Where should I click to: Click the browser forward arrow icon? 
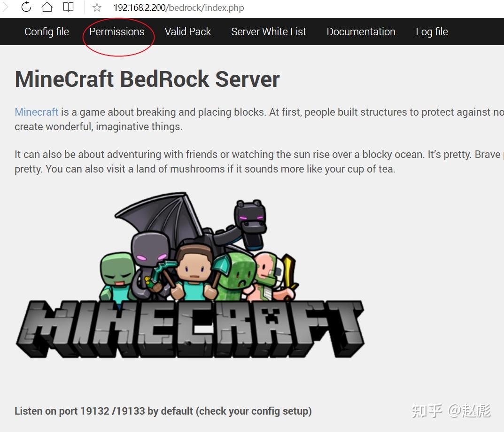(5, 7)
